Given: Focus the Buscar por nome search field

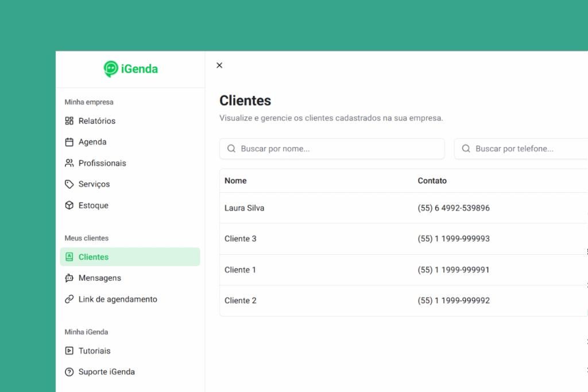Looking at the screenshot, I should pyautogui.click(x=339, y=149).
